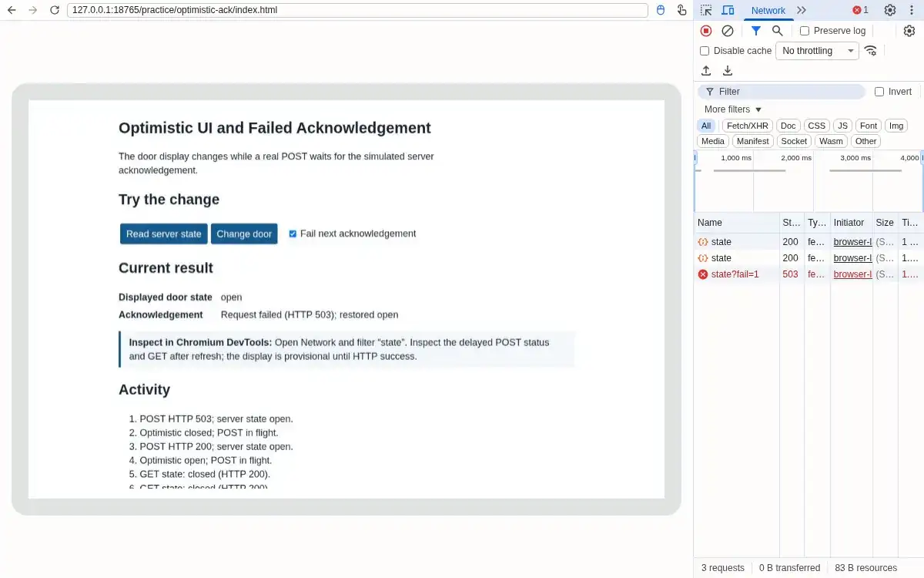Go forward with browser forward arrow
The width and height of the screenshot is (924, 578).
[x=32, y=10]
